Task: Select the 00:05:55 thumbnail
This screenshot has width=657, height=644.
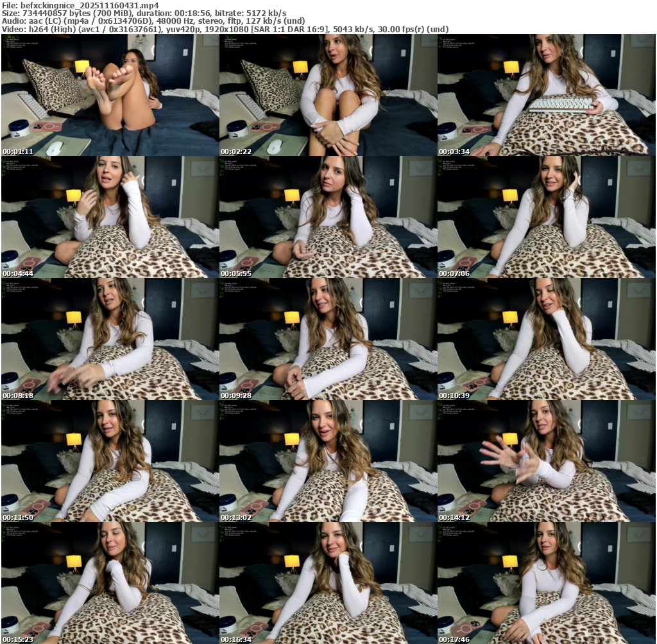Action: (x=328, y=217)
